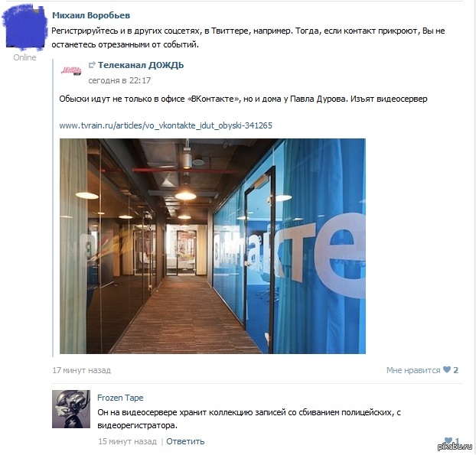Image resolution: width=476 pixels, height=455 pixels.
Task: Click the pikabu.ru watermark
Action: tap(455, 447)
